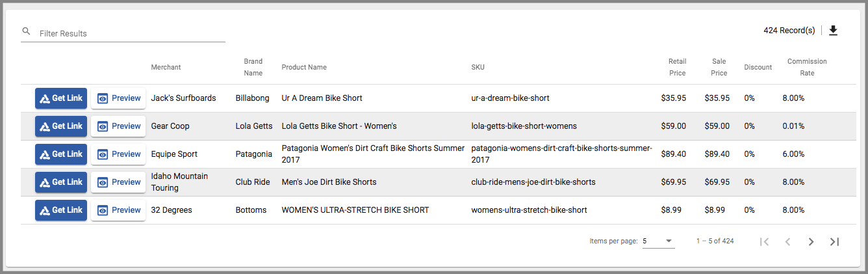Click SKU ur-a-dream-bike-short
Screen dimensions: 868x274
(510, 98)
